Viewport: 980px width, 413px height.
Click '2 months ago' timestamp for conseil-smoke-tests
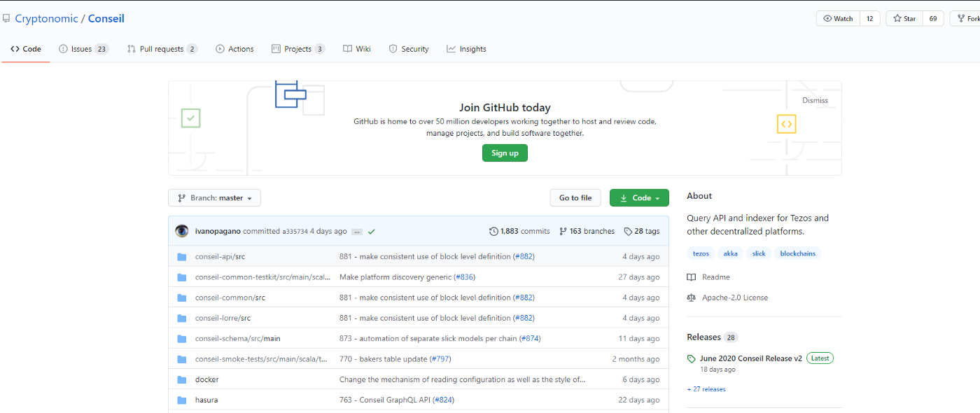point(636,359)
